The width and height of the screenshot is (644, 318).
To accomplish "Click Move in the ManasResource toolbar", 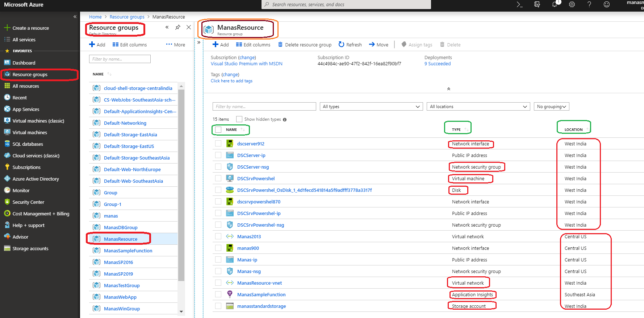I will point(379,45).
